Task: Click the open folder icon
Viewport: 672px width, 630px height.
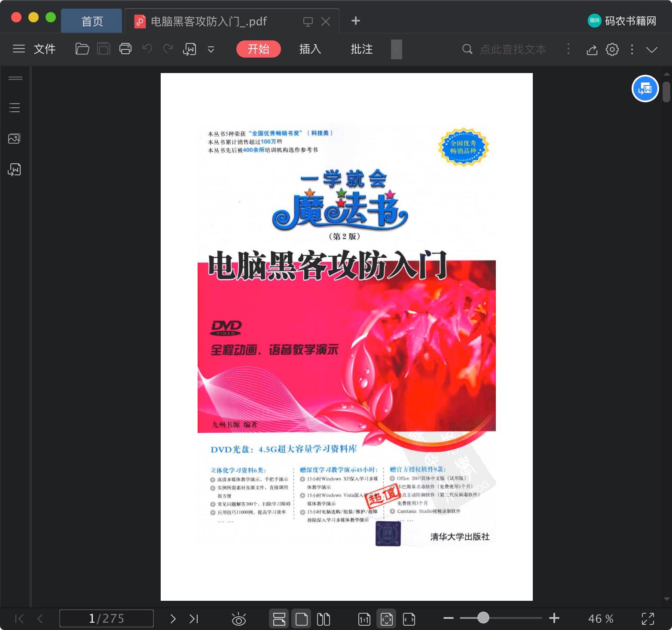Action: click(82, 49)
